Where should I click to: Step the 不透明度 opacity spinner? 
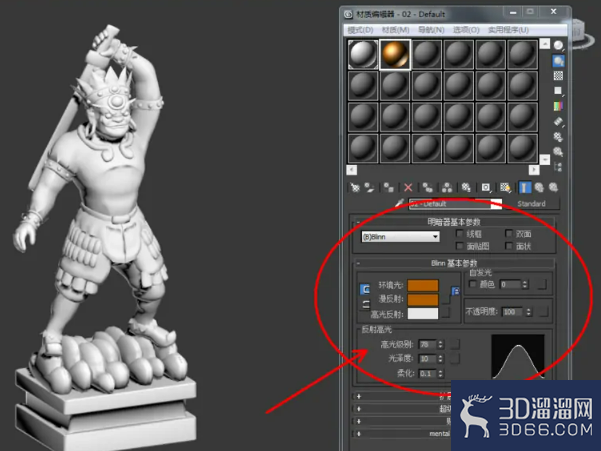click(529, 312)
